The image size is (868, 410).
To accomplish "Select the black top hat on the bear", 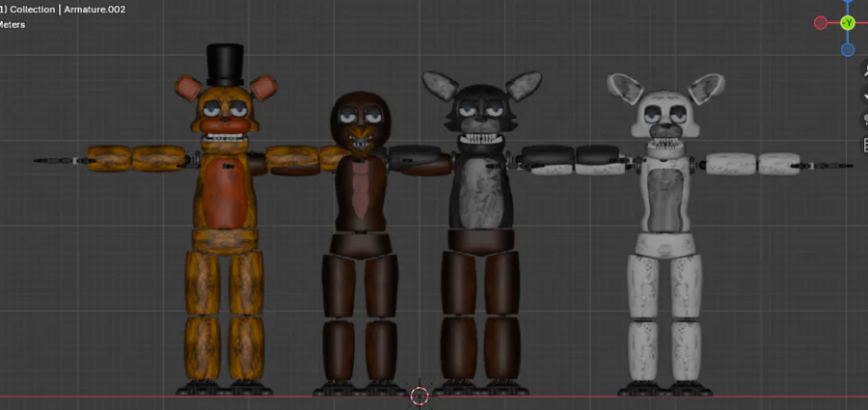I will point(225,65).
